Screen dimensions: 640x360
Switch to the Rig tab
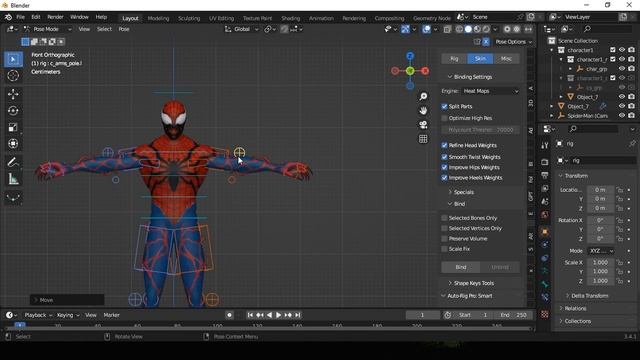tap(454, 58)
